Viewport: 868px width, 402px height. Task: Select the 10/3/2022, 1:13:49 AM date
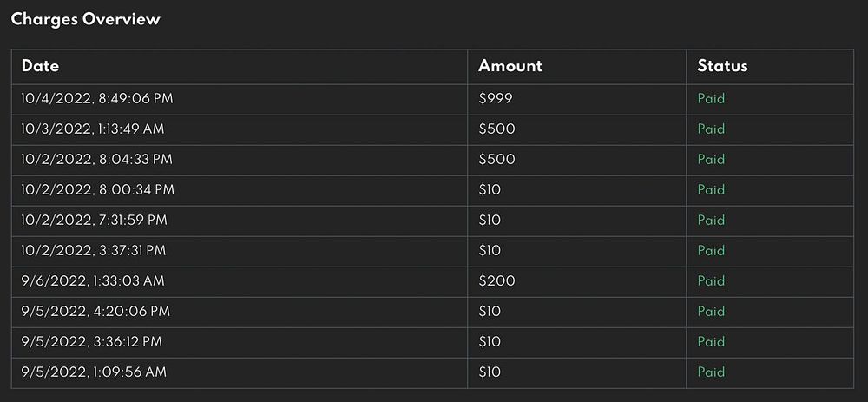pyautogui.click(x=93, y=129)
